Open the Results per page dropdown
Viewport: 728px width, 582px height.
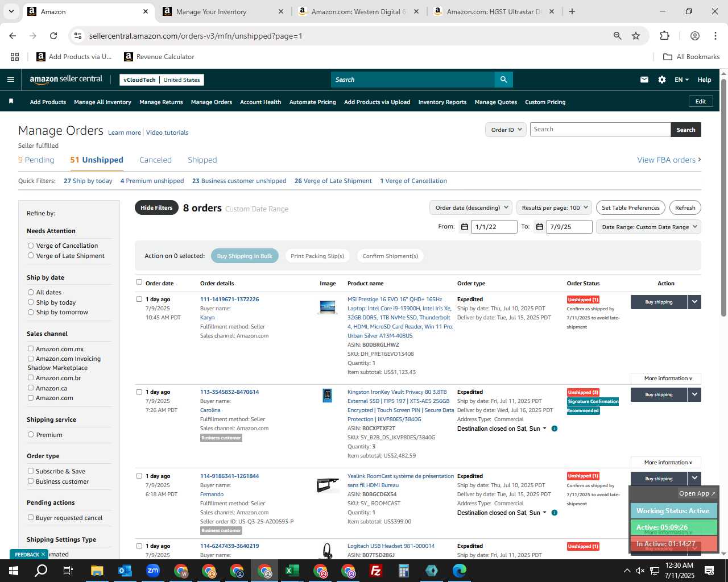[555, 207]
